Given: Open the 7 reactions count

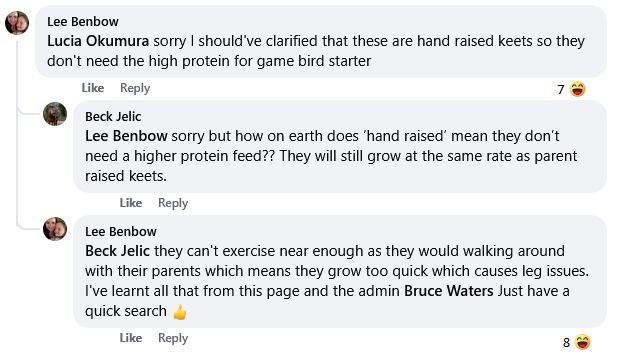Looking at the screenshot, I should point(561,89).
